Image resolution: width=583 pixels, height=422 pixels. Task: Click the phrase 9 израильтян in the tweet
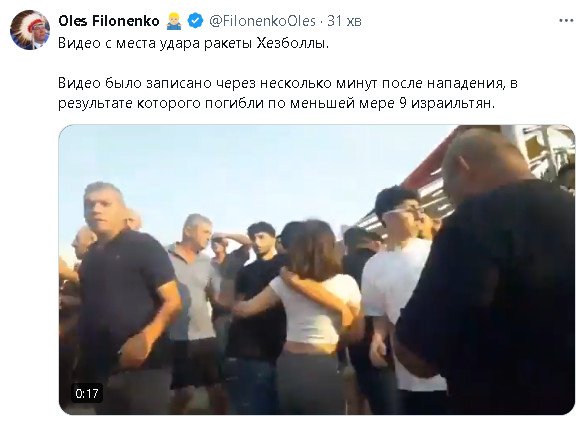[x=447, y=103]
